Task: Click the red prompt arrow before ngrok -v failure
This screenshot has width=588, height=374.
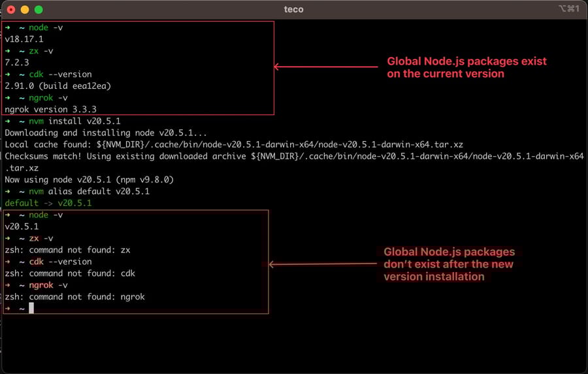Action: 7,285
